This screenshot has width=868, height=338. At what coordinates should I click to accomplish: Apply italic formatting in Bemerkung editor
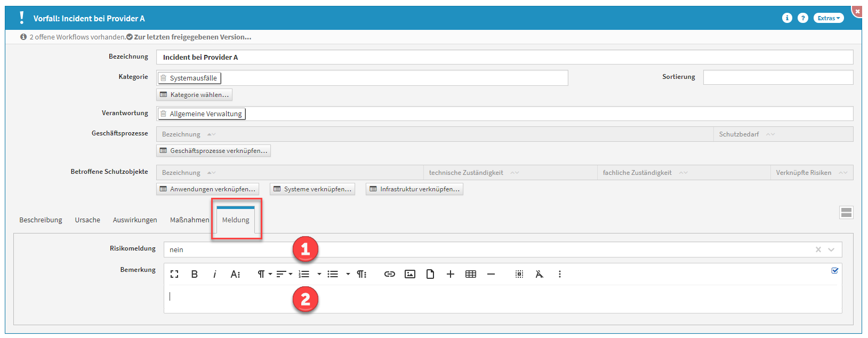tap(214, 274)
